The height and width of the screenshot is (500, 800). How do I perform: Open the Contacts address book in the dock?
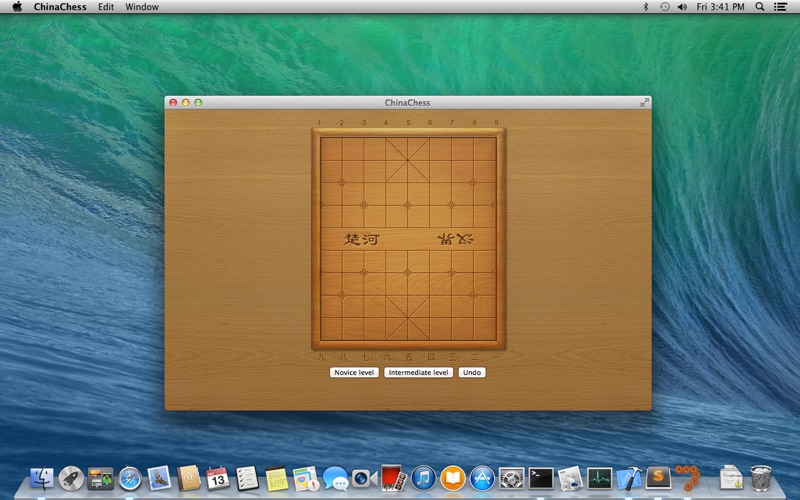click(x=189, y=479)
